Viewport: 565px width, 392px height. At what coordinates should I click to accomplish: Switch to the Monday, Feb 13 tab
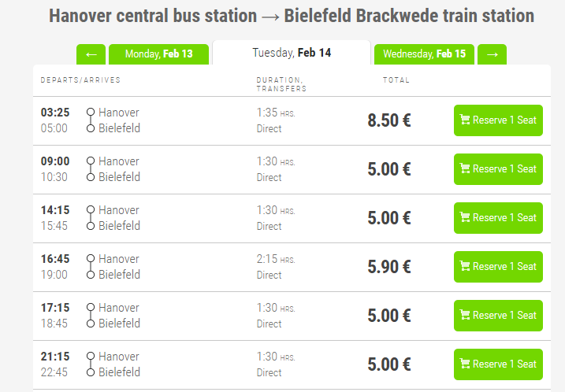[x=158, y=54]
